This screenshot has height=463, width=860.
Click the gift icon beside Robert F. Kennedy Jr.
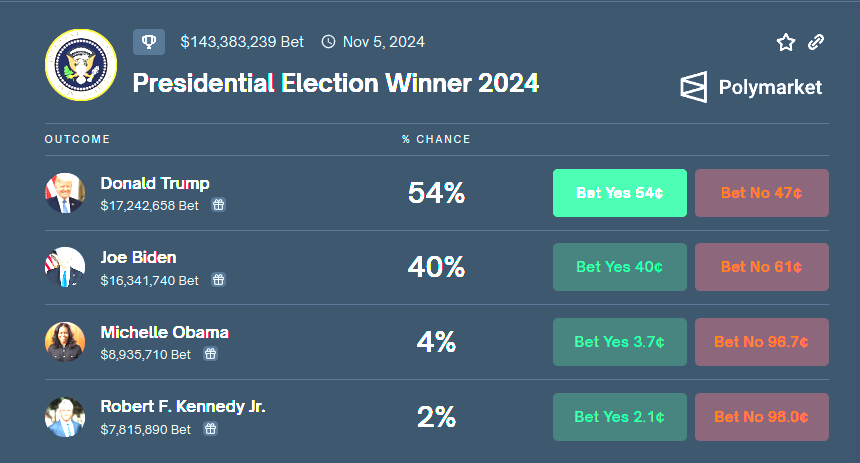[210, 429]
